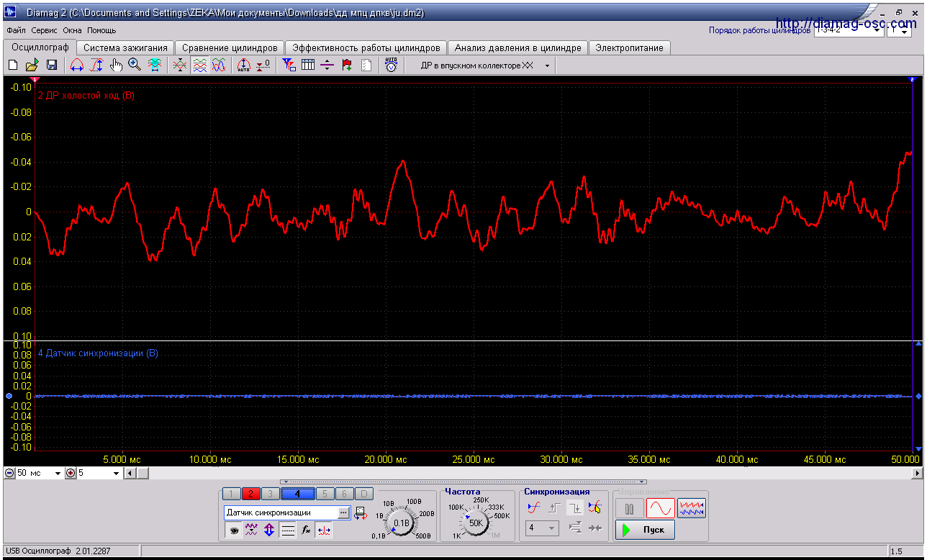Screen dimensions: 927x560
Task: Switch to the Анализ давления в цилиндре tab
Action: [x=517, y=48]
